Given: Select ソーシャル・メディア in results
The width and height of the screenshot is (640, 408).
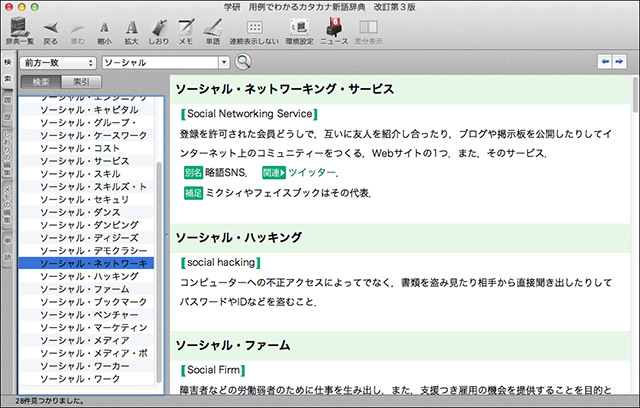Looking at the screenshot, I should click(86, 340).
